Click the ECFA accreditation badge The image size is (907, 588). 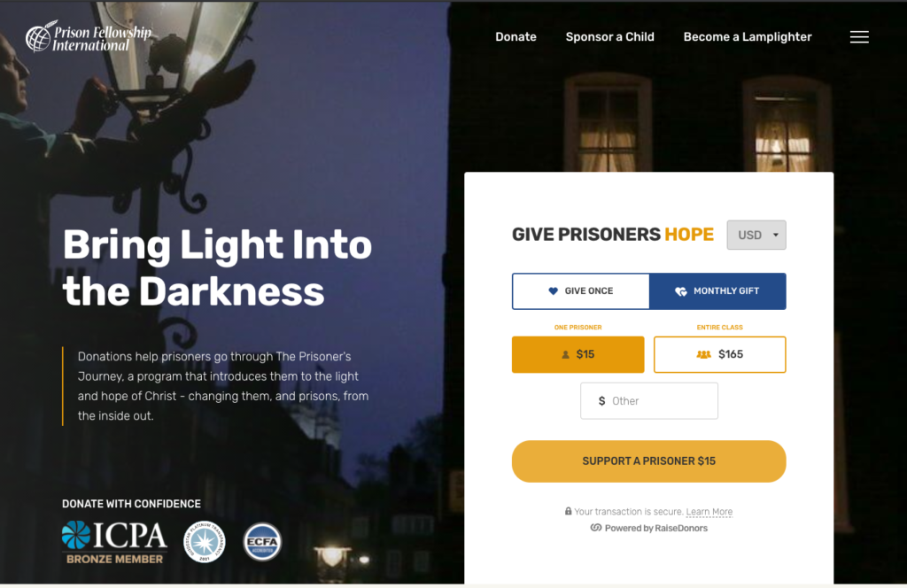(262, 542)
